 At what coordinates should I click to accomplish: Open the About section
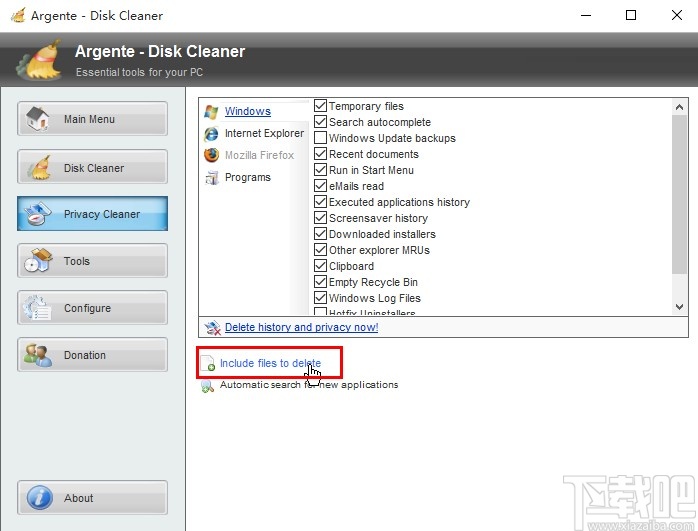coord(93,498)
